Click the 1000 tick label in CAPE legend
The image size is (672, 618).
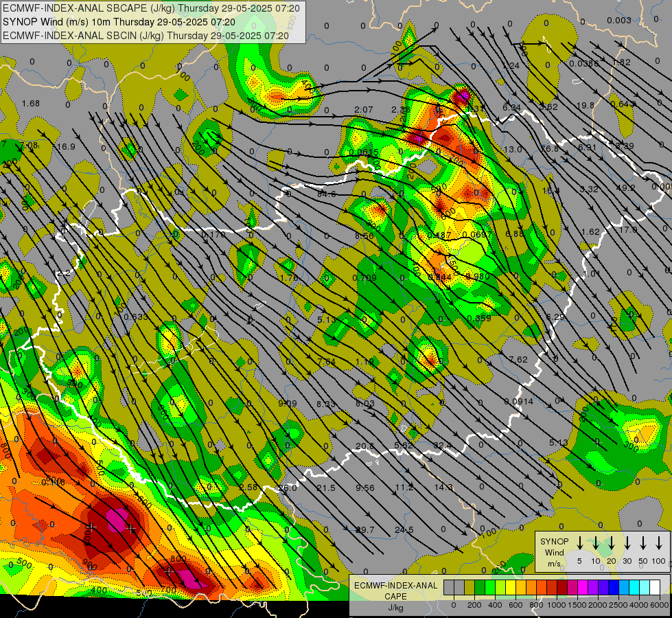[557, 606]
